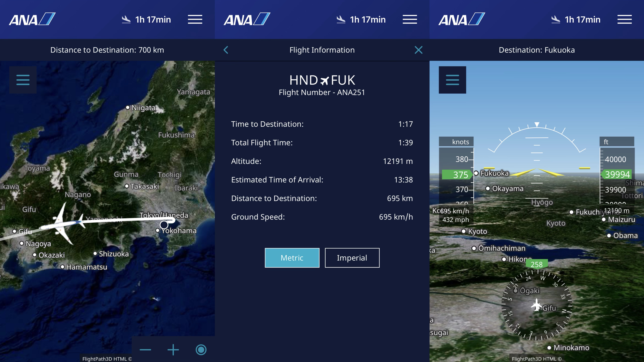Click the Time to Destination value 1:17

(406, 124)
